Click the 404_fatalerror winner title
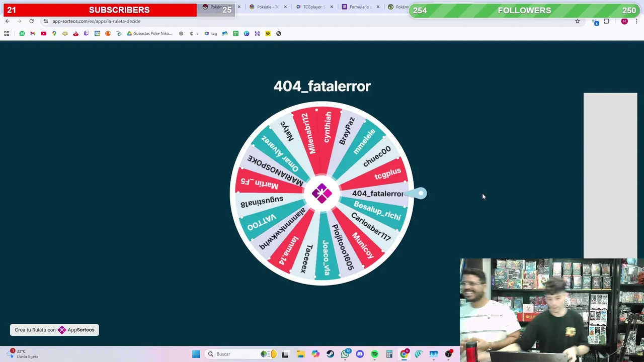Image resolution: width=644 pixels, height=362 pixels. click(x=322, y=86)
